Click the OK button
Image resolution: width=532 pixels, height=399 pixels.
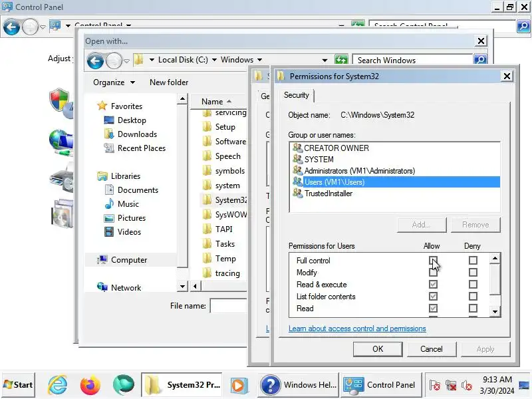378,349
